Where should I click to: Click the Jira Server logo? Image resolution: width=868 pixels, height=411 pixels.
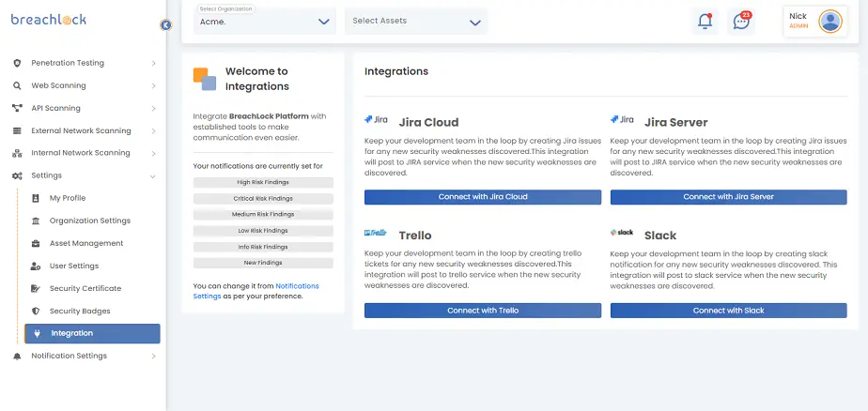tap(622, 119)
